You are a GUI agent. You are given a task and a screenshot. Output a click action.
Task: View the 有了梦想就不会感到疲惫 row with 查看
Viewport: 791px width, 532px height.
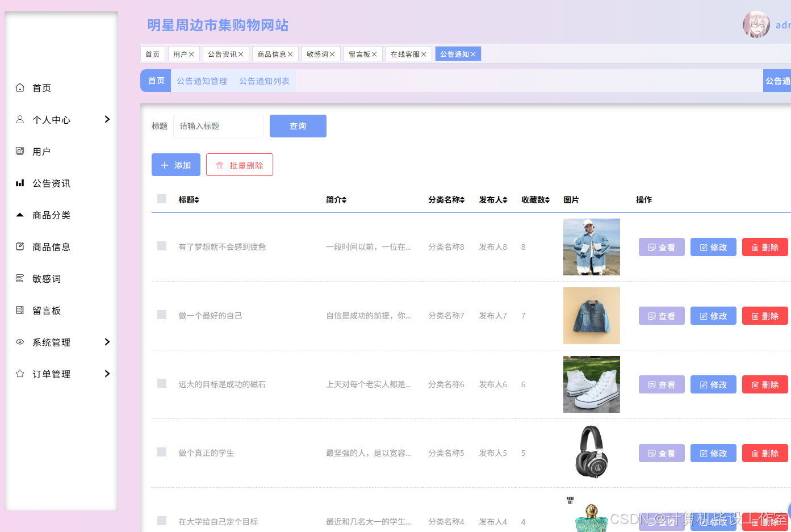coord(662,247)
